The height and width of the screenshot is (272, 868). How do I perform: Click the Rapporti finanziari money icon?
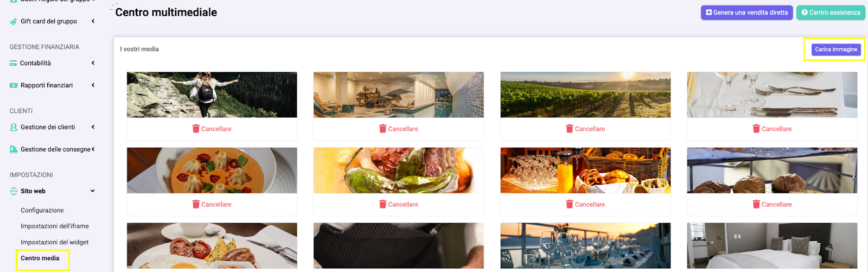click(x=14, y=86)
